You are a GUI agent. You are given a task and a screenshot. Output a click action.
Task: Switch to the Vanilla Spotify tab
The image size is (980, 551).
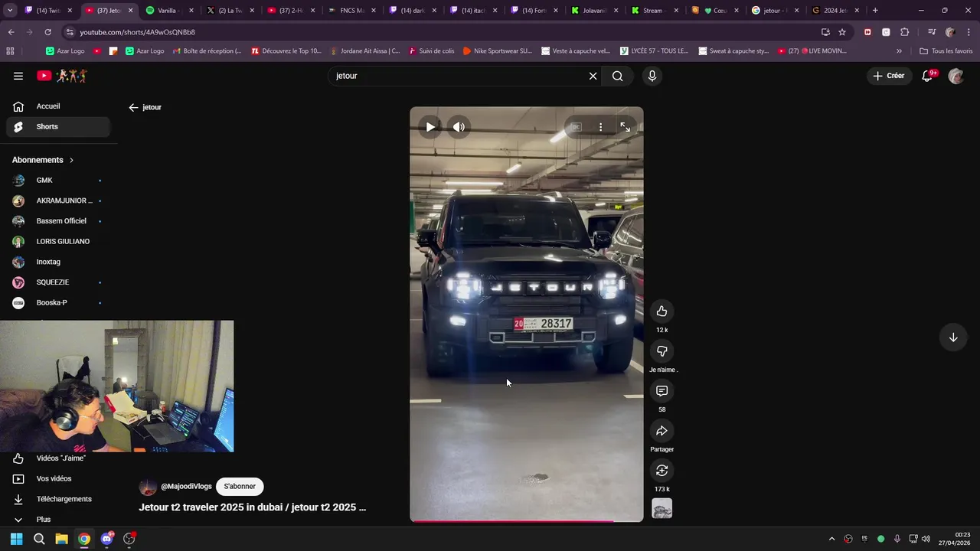click(x=163, y=11)
